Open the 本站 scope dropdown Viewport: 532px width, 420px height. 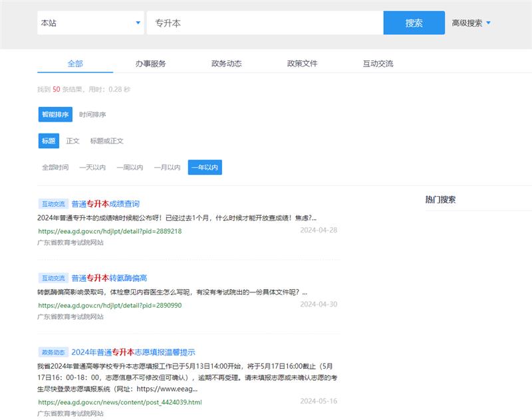90,23
